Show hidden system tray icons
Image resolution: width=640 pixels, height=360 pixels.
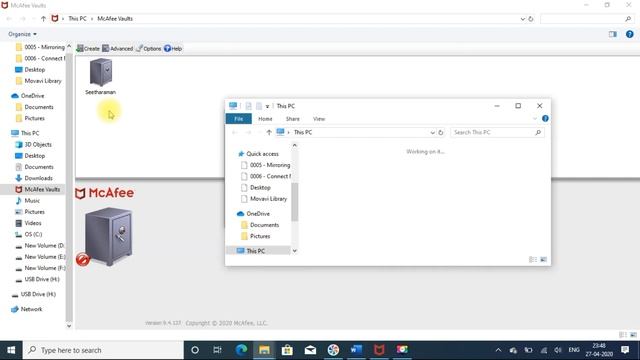pyautogui.click(x=498, y=350)
